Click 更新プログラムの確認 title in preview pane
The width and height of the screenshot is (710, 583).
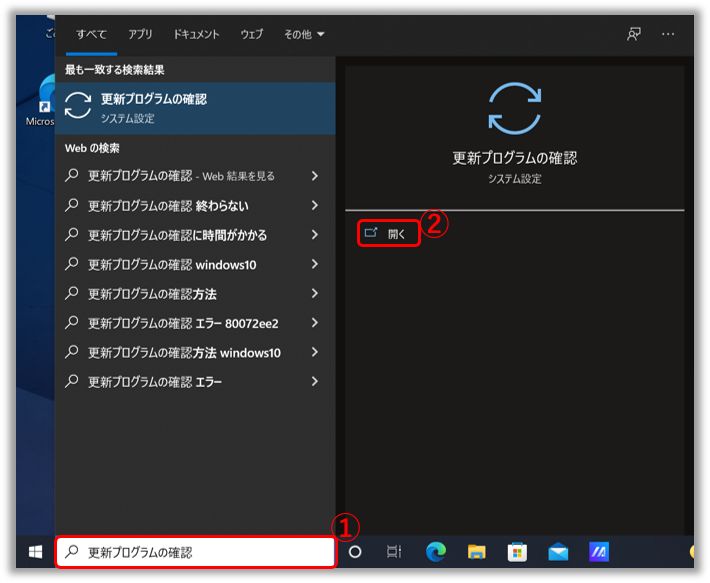pos(515,158)
